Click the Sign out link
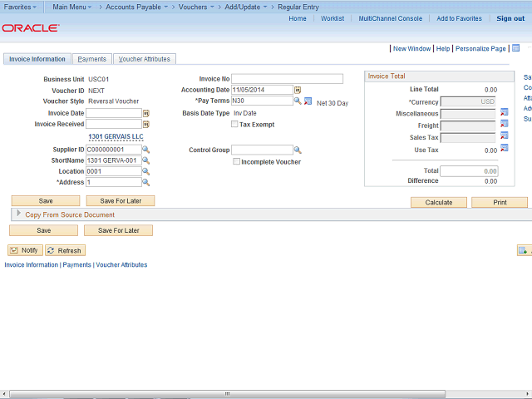 point(510,18)
